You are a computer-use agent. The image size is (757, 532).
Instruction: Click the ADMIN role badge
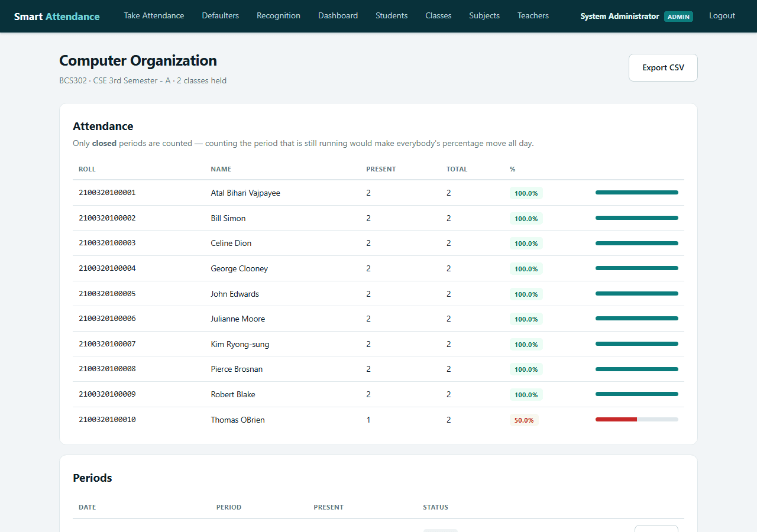click(678, 17)
